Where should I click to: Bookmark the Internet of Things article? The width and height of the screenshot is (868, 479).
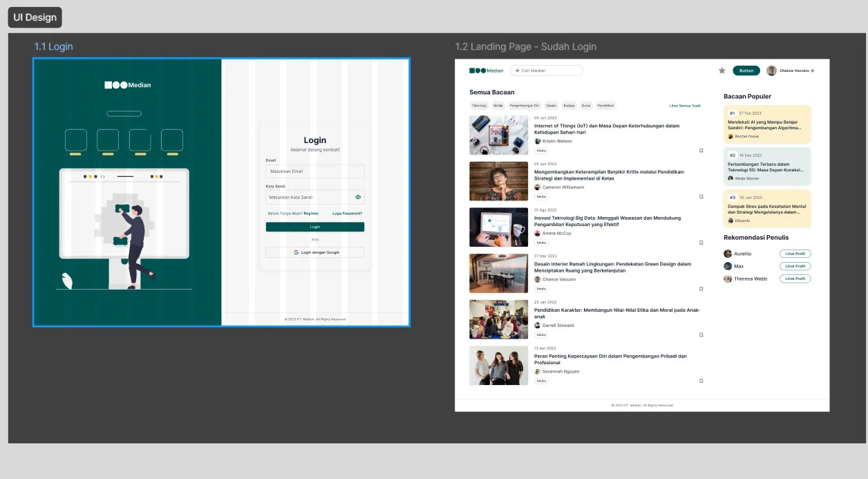[701, 150]
